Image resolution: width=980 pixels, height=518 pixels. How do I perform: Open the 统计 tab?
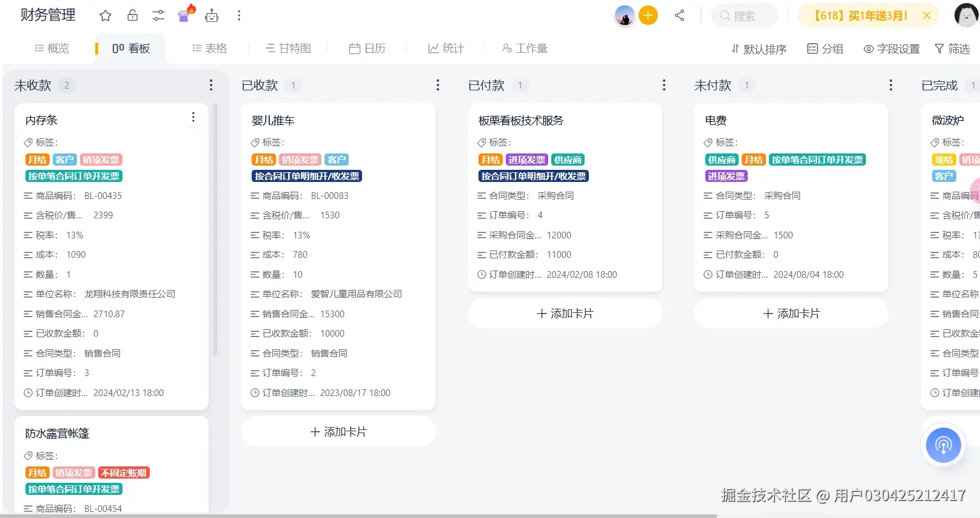click(x=446, y=49)
